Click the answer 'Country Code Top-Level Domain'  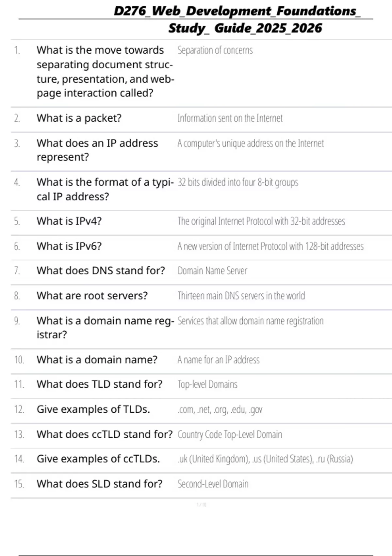230,434
